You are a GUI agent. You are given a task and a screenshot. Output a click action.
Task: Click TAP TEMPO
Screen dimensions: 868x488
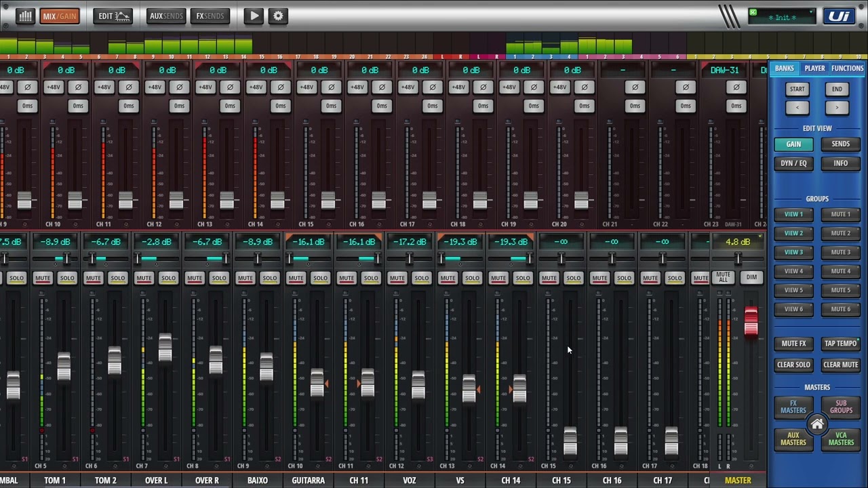(840, 344)
